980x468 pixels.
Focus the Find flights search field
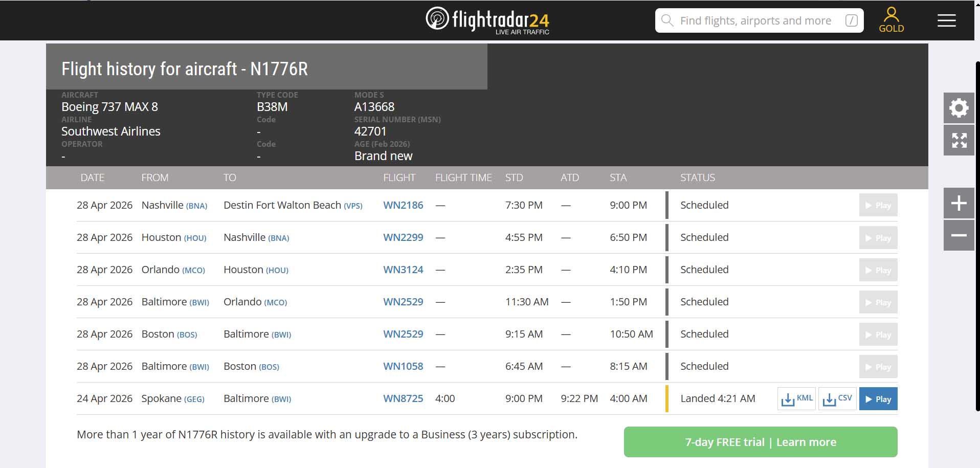pos(755,20)
